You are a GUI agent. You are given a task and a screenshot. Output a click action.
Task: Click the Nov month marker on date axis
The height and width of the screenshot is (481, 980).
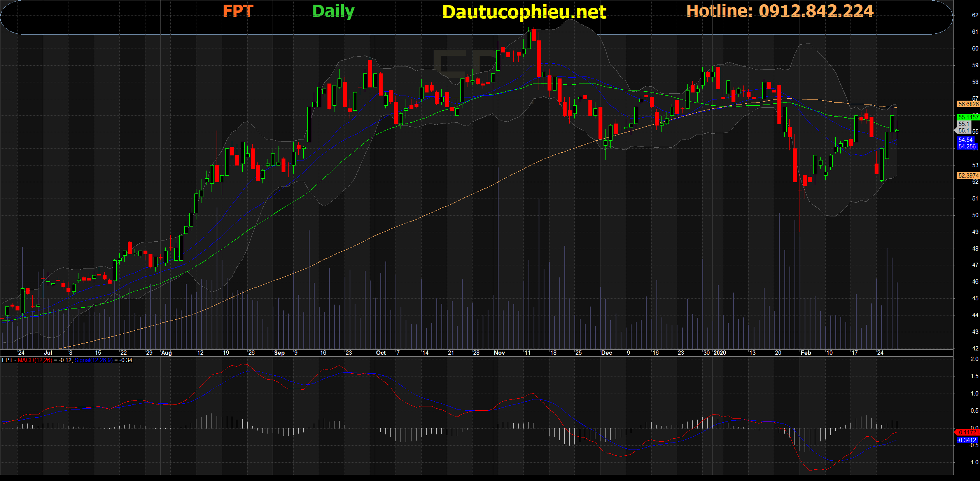click(499, 353)
